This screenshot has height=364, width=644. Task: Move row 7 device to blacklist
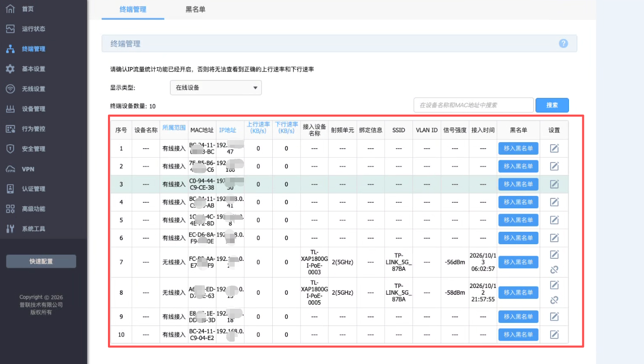pyautogui.click(x=518, y=262)
